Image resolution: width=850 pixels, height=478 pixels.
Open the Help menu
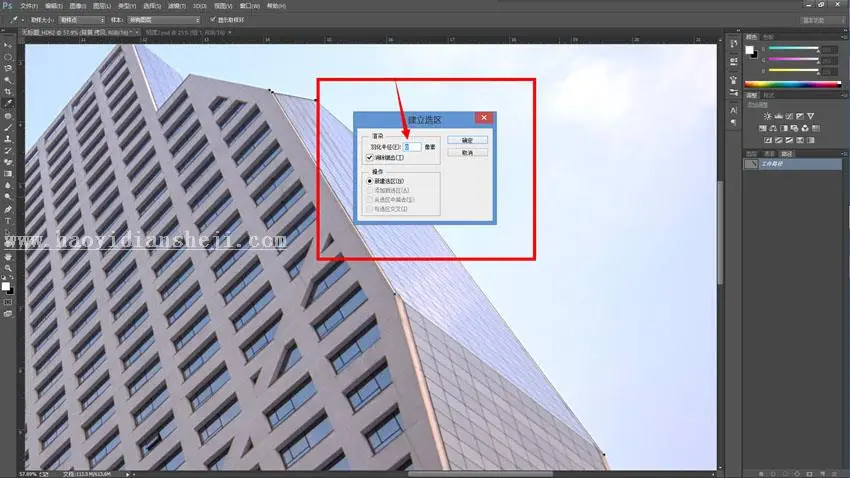coord(276,6)
